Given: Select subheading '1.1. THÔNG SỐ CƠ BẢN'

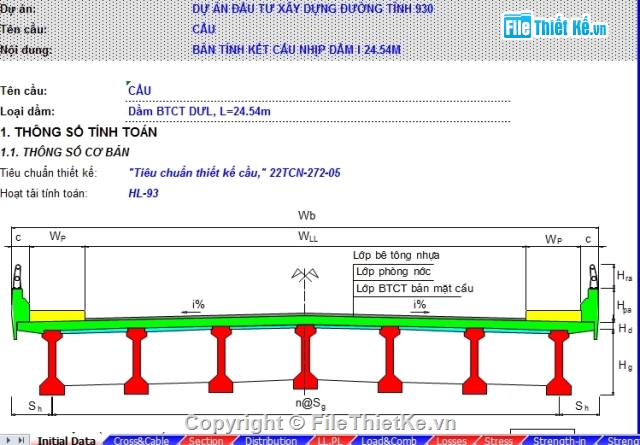Looking at the screenshot, I should point(65,152).
